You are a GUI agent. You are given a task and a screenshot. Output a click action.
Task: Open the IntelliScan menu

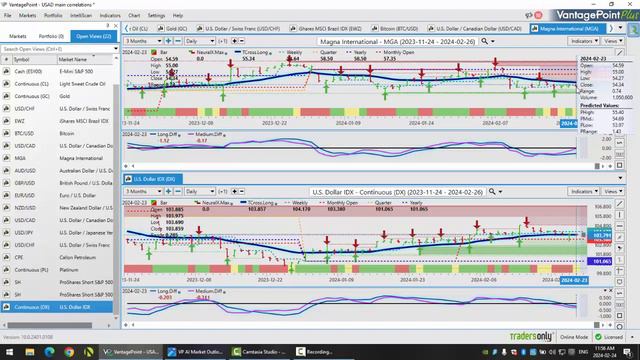point(81,15)
